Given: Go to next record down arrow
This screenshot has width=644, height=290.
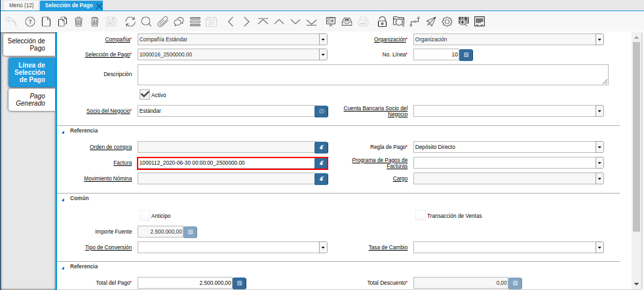Looking at the screenshot, I should 295,22.
